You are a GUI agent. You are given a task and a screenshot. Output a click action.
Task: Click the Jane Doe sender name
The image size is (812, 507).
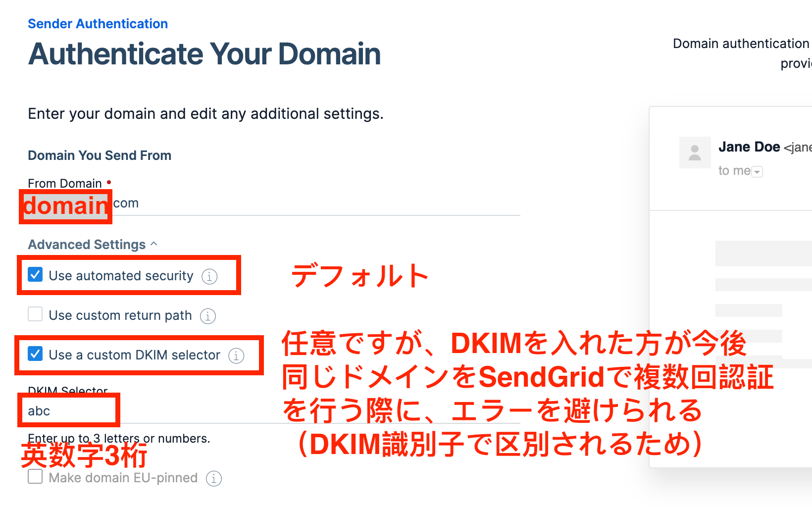point(749,147)
